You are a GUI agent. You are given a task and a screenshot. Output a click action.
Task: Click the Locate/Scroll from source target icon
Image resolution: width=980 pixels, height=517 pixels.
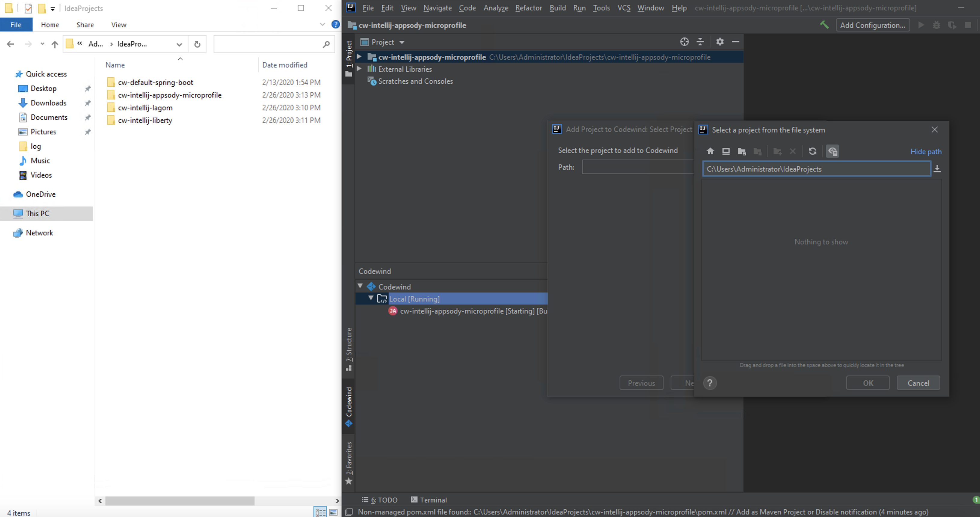[x=684, y=42]
